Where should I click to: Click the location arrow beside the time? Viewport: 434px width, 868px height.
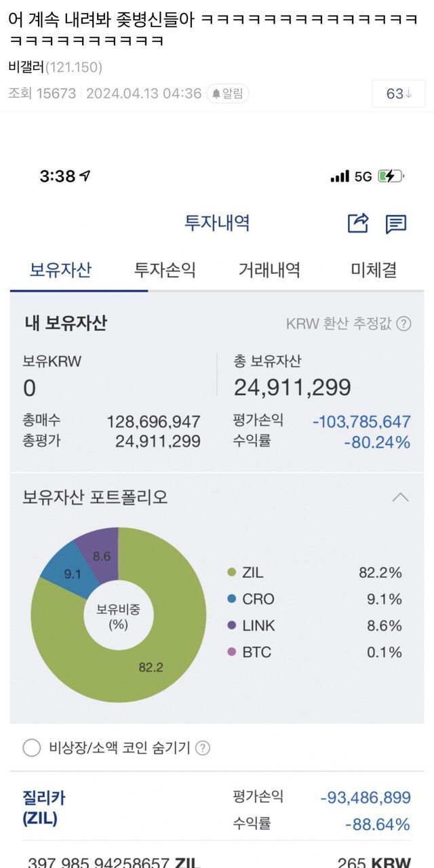[x=85, y=176]
